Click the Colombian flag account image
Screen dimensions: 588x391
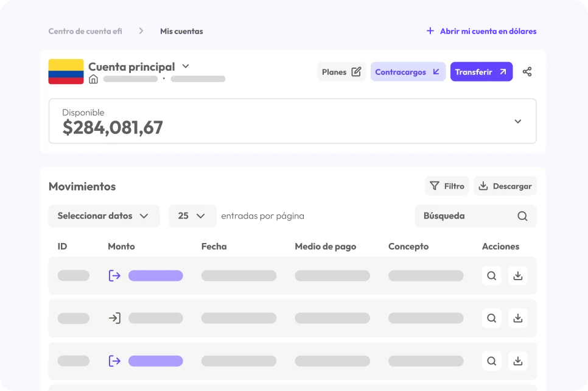tap(66, 72)
